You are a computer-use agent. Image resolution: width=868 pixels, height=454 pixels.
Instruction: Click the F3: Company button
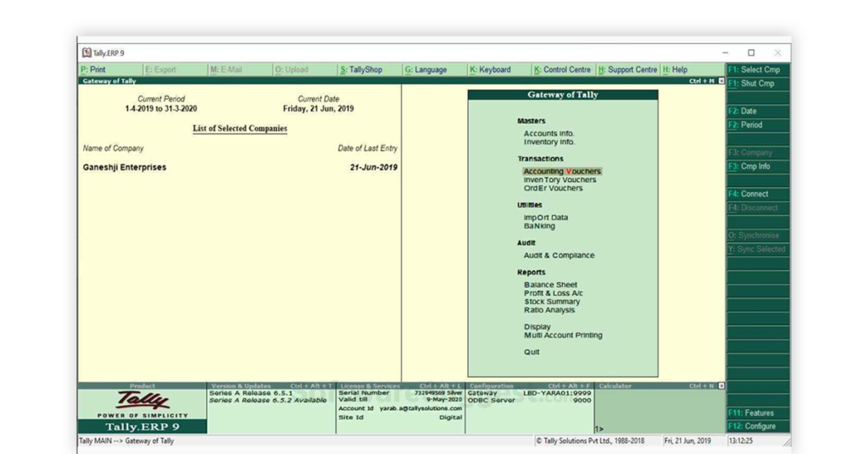[758, 152]
